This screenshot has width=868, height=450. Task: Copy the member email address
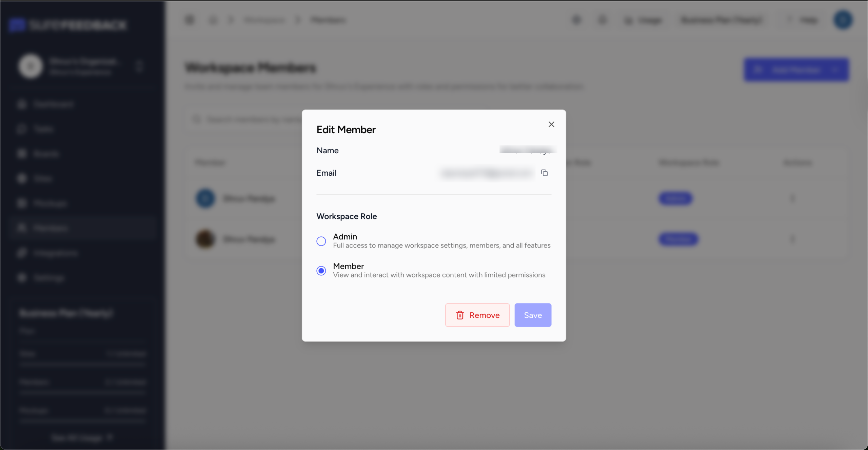[x=544, y=173]
